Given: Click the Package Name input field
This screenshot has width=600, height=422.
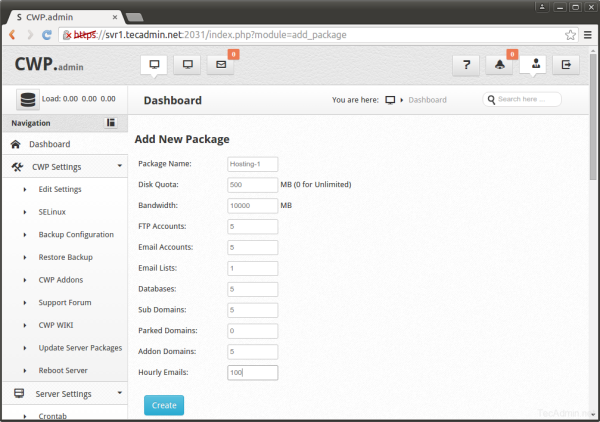Looking at the screenshot, I should pos(252,164).
